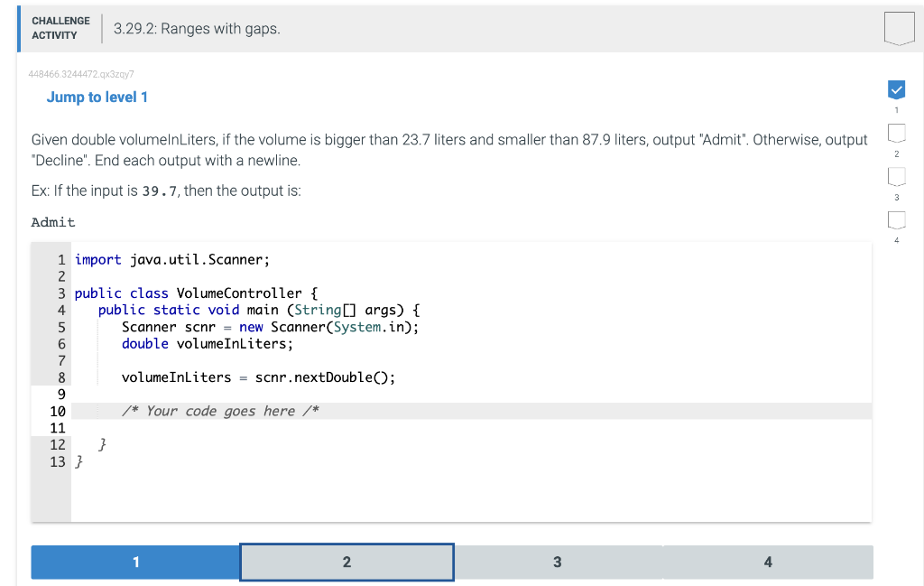The image size is (924, 586).
Task: Open the "Jump to level 1" link
Action: [x=97, y=97]
